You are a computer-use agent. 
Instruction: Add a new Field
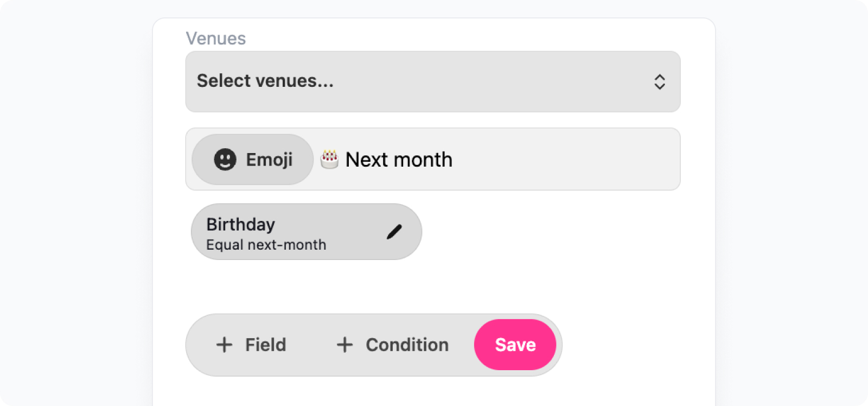coord(251,345)
